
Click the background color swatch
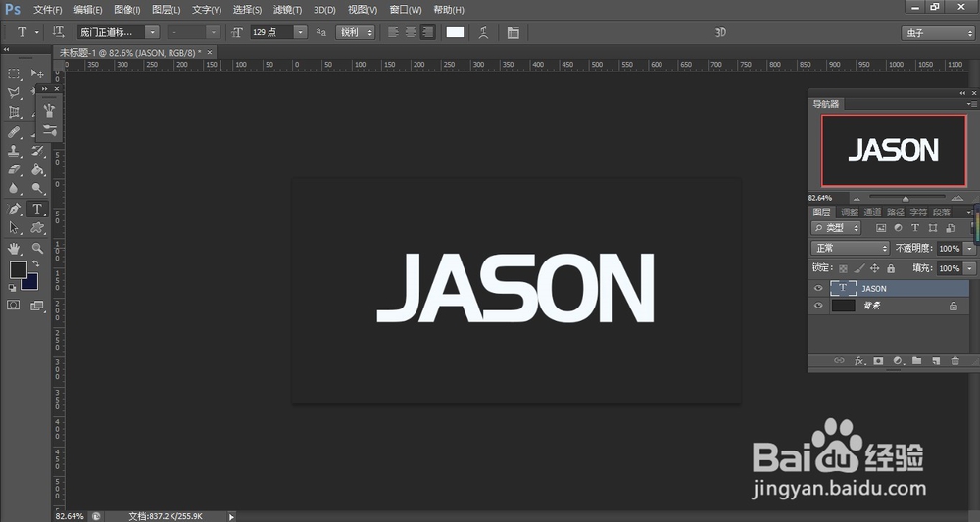[x=32, y=284]
